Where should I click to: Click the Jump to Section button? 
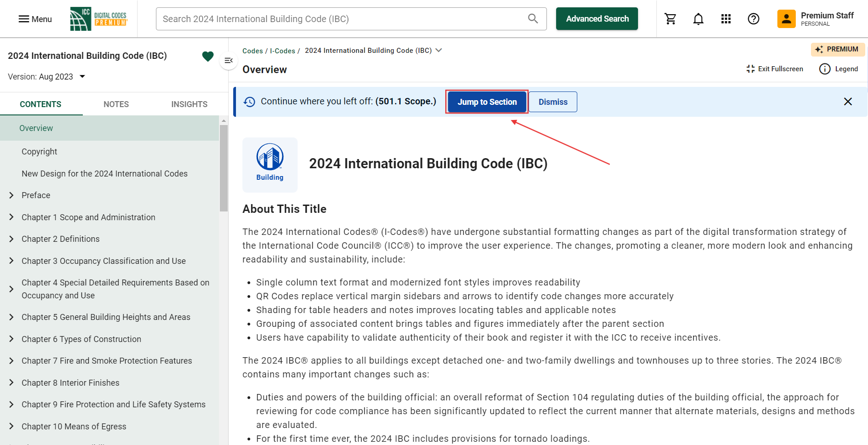coord(487,102)
